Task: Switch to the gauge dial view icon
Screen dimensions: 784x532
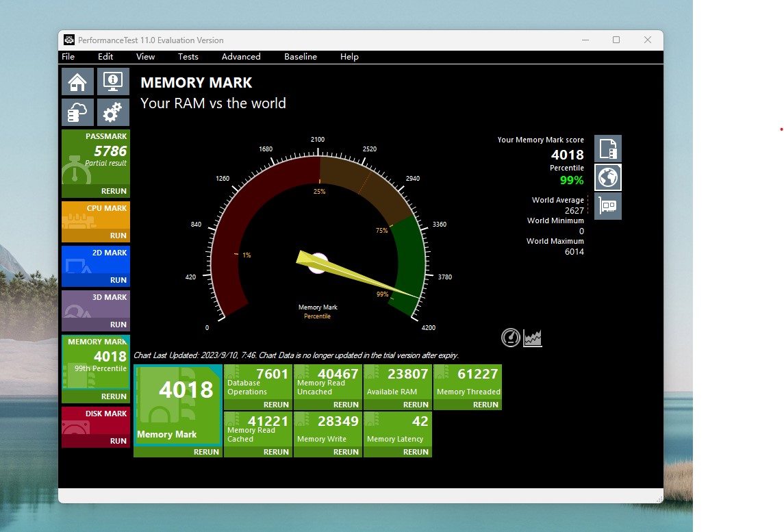Action: 511,338
